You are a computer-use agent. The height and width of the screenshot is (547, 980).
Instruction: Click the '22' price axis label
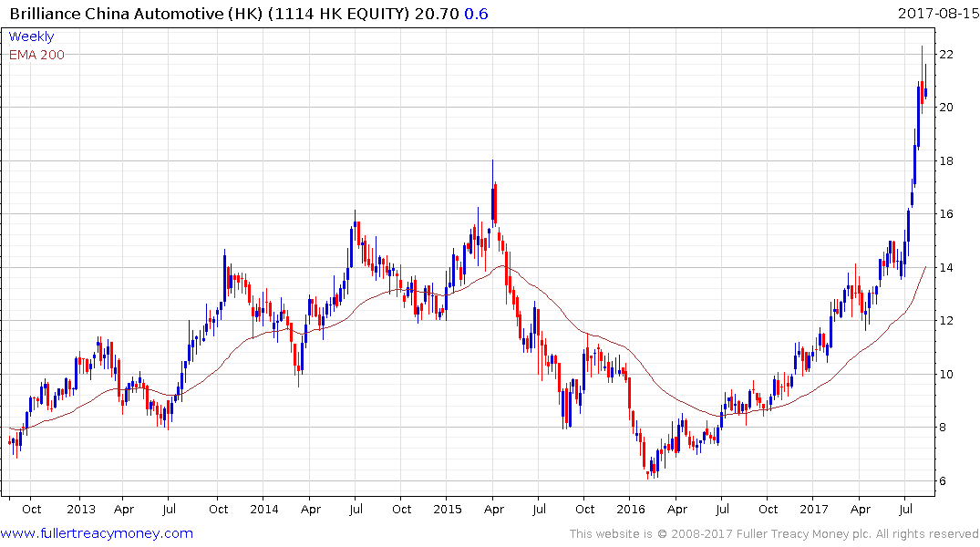946,55
